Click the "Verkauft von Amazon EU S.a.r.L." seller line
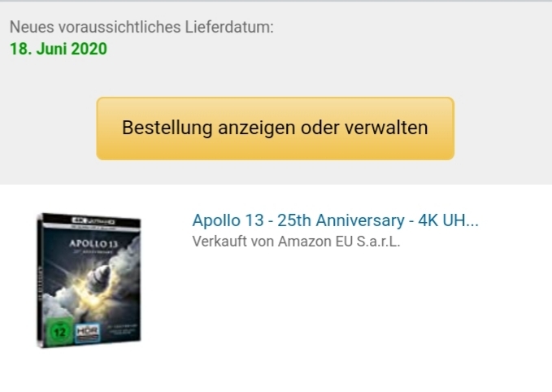The height and width of the screenshot is (392, 552). coord(296,242)
